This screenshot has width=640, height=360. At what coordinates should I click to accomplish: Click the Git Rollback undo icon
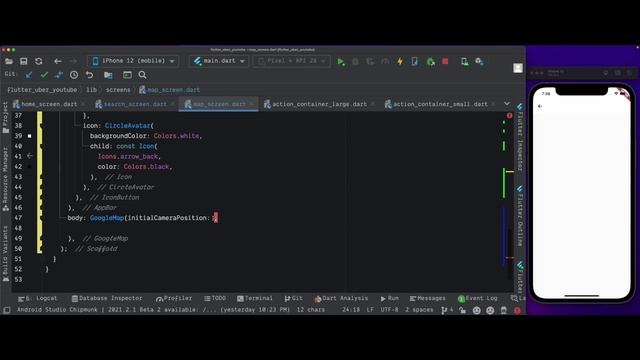(x=89, y=75)
